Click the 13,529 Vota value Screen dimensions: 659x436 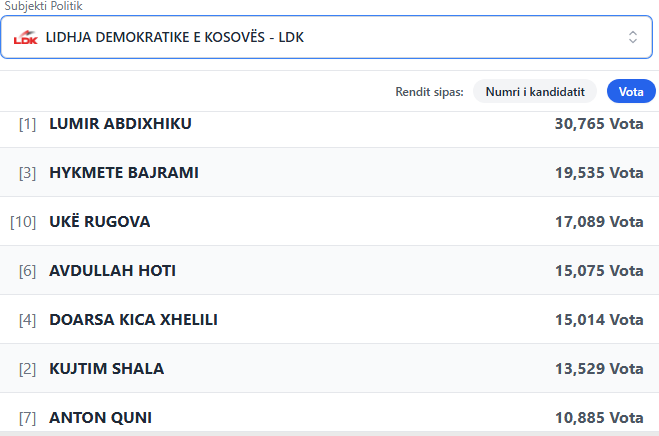point(598,369)
